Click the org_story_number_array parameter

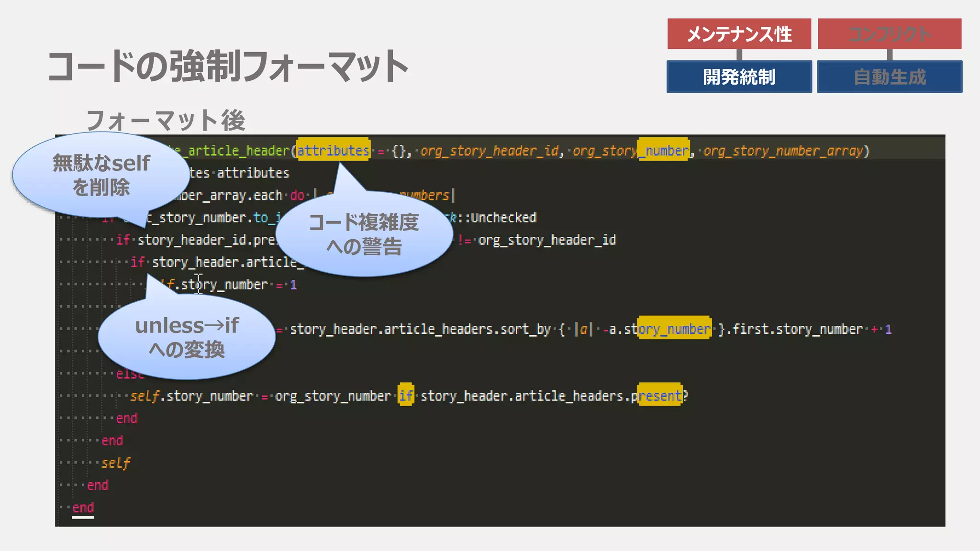[x=783, y=151]
